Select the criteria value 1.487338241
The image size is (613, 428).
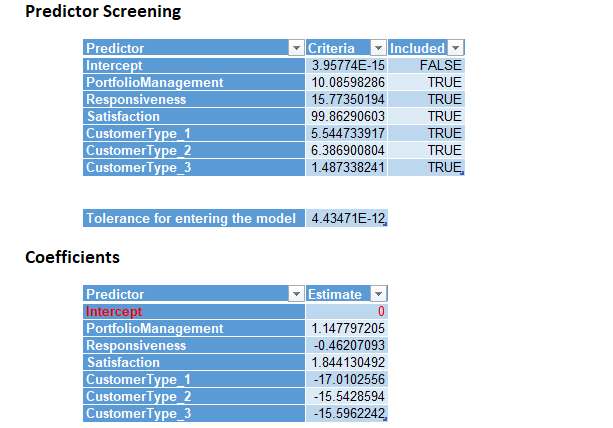click(346, 167)
